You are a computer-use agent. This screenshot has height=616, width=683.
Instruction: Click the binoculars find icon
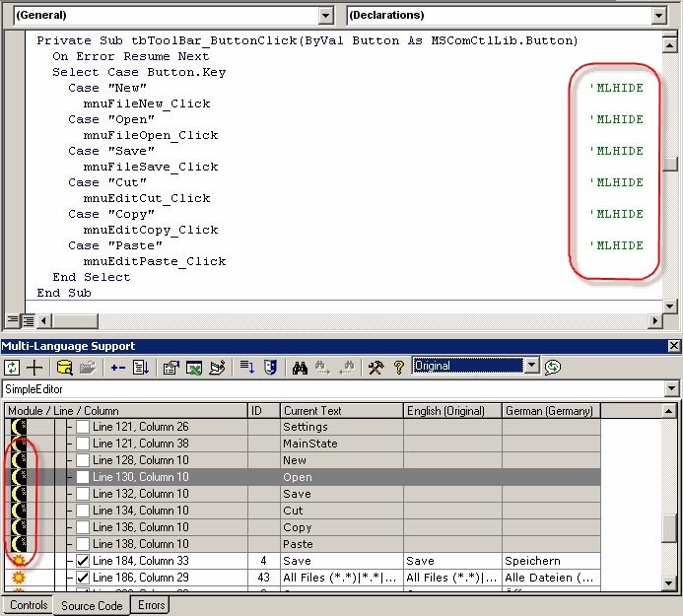pos(301,367)
